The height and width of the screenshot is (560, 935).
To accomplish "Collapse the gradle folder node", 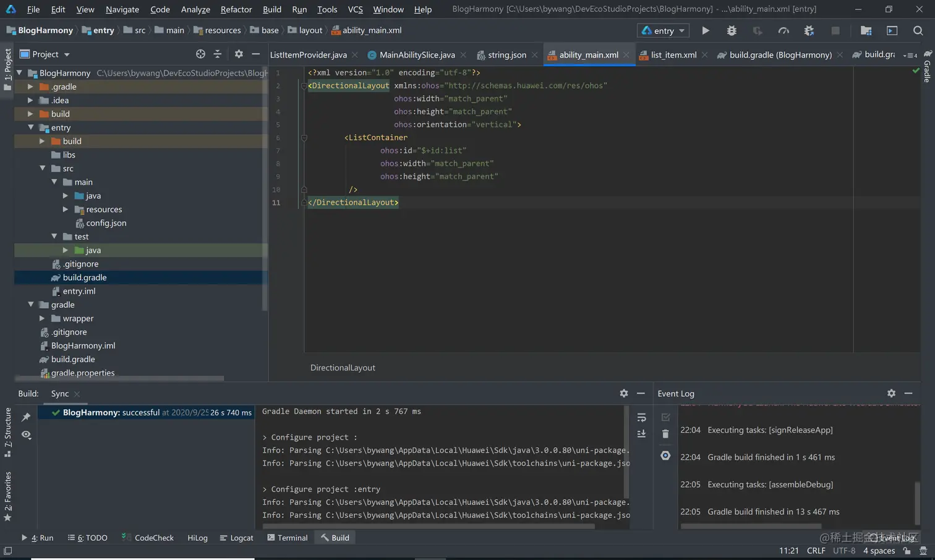I will (x=31, y=305).
